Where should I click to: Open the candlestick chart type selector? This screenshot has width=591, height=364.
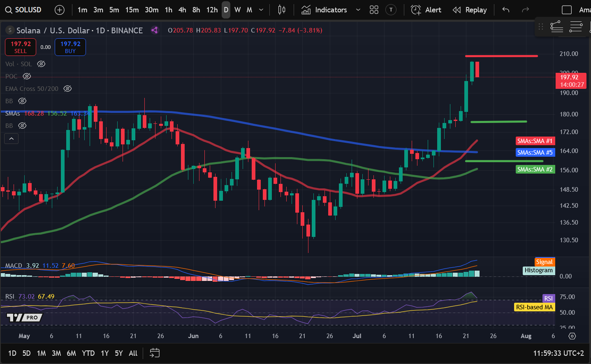point(282,10)
